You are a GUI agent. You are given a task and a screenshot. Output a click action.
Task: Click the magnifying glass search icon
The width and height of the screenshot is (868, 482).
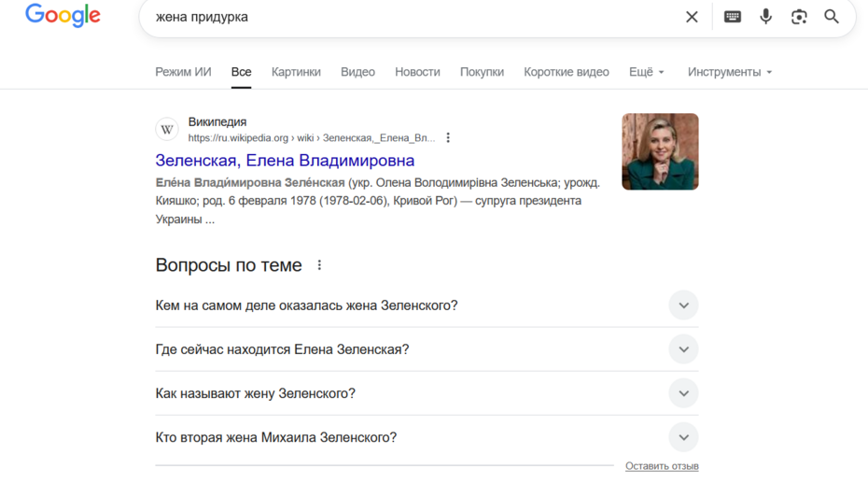tap(832, 17)
